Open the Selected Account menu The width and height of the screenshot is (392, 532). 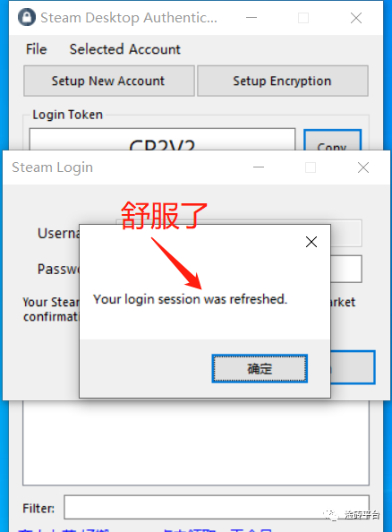tap(125, 49)
